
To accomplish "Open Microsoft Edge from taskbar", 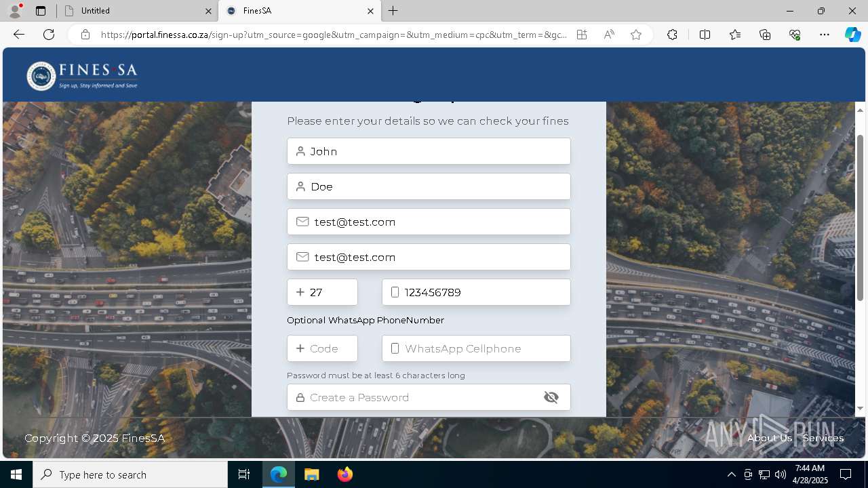I will (279, 474).
